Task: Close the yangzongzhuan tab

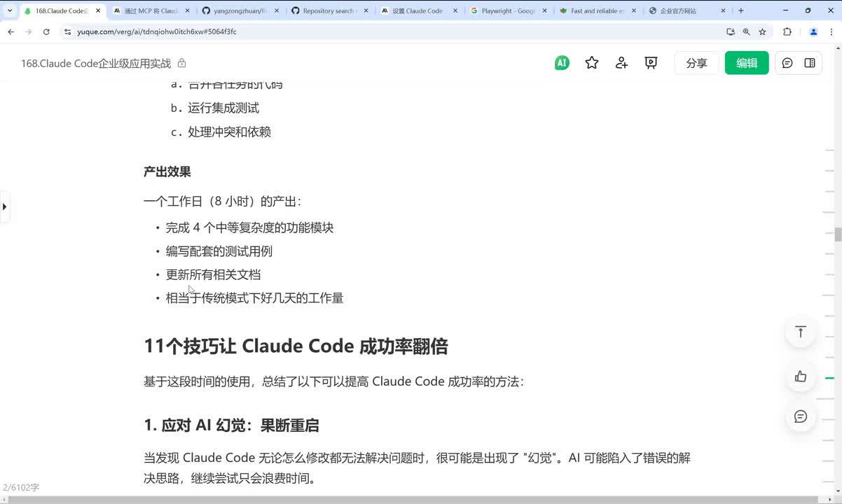Action: click(x=277, y=10)
